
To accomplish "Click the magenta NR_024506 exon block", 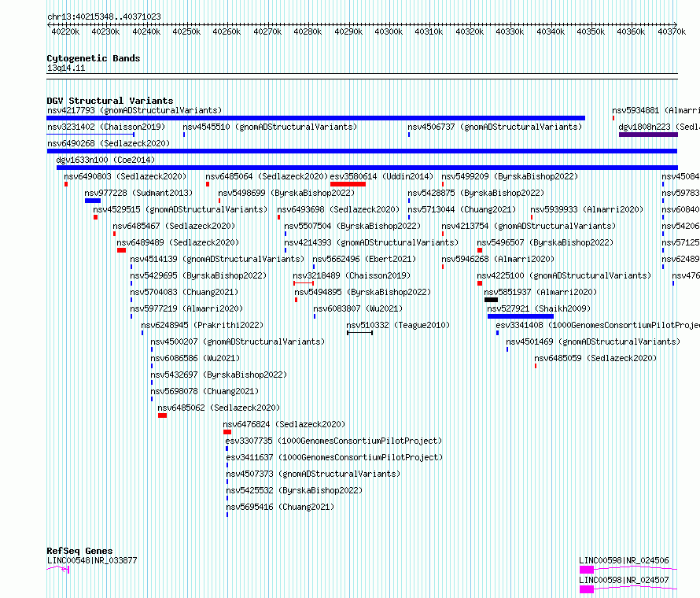I will pyautogui.click(x=587, y=570).
